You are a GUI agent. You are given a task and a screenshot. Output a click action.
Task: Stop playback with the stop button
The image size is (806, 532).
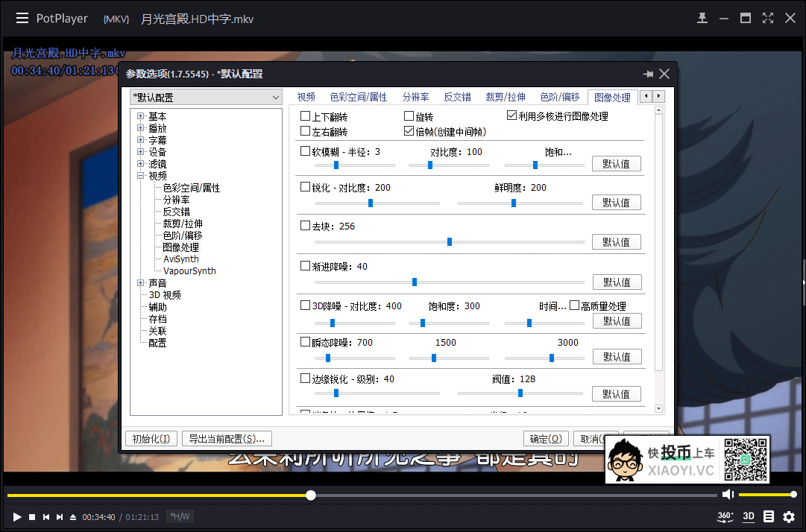click(x=32, y=516)
